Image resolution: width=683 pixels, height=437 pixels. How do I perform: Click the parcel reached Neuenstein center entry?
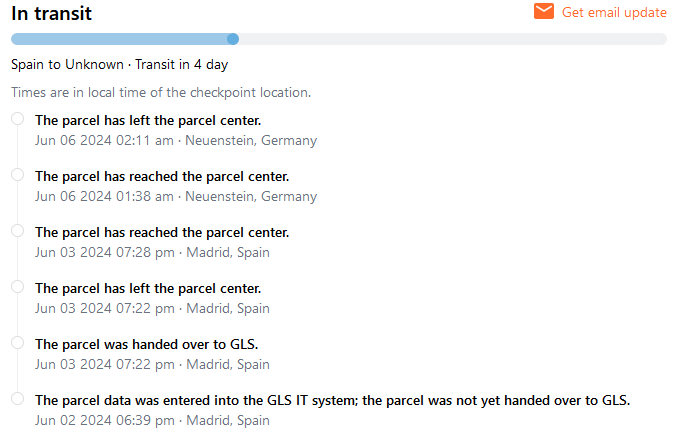coord(162,176)
